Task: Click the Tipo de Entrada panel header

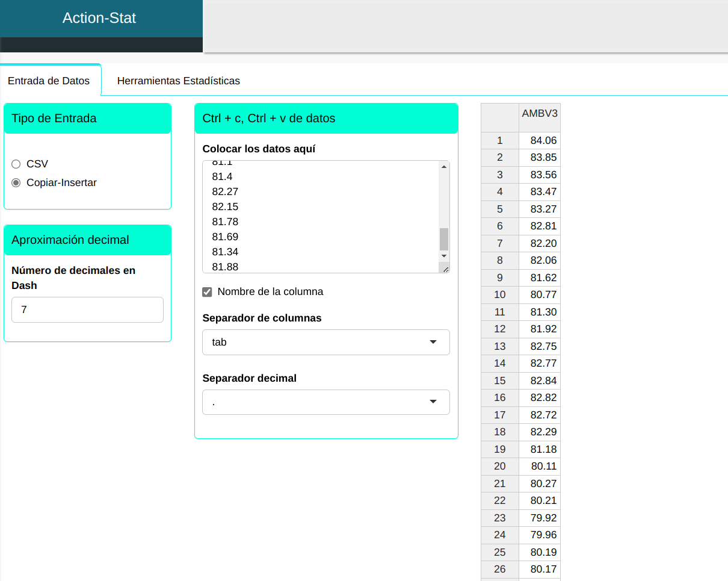Action: pos(87,119)
